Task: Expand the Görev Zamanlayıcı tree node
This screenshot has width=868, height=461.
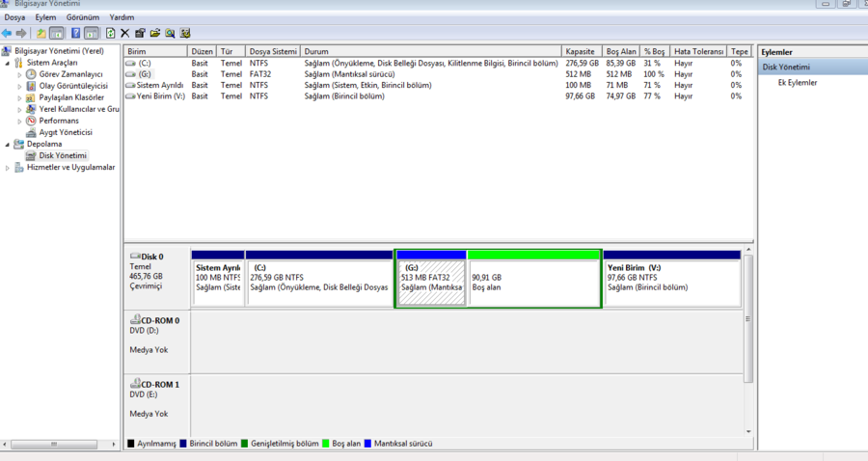Action: click(19, 74)
